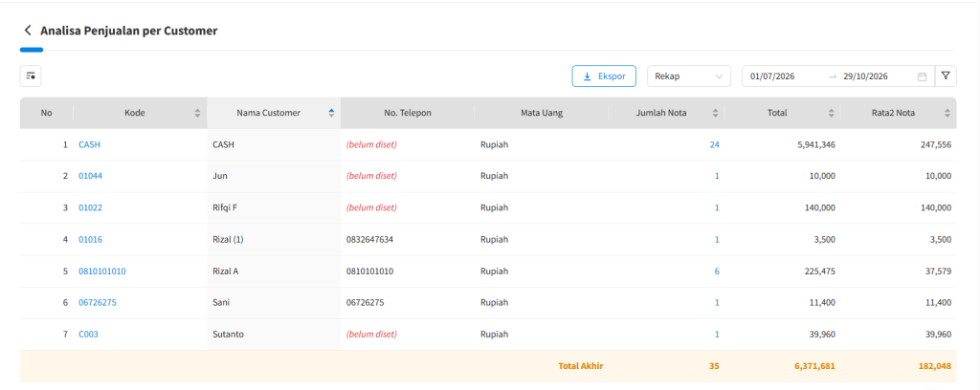Click the No column header

point(46,113)
